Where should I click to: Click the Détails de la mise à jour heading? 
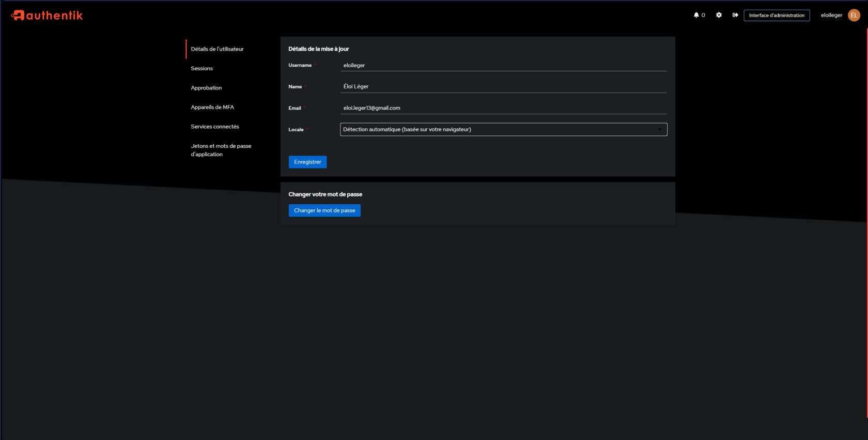coord(319,49)
